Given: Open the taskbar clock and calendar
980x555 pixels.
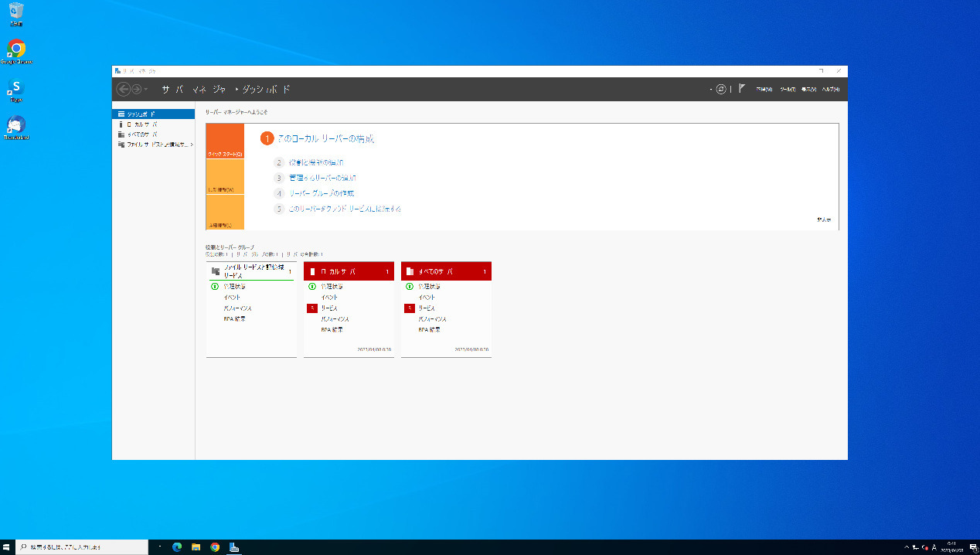Looking at the screenshot, I should point(951,547).
